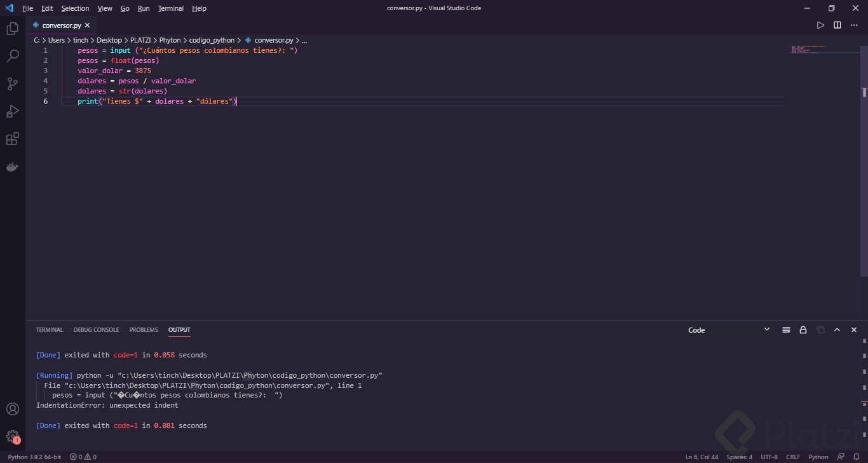
Task: Open editor More Actions ellipsis
Action: (x=854, y=25)
